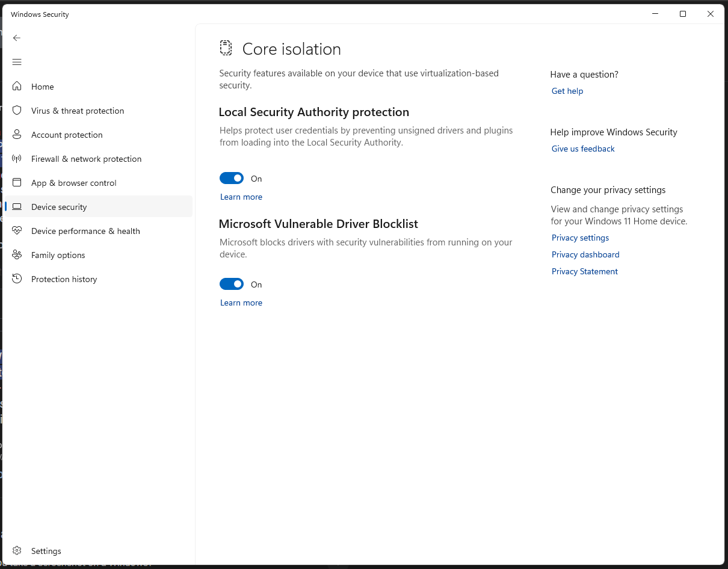Expand the navigation hamburger menu
Screen dimensions: 728x569
click(16, 61)
